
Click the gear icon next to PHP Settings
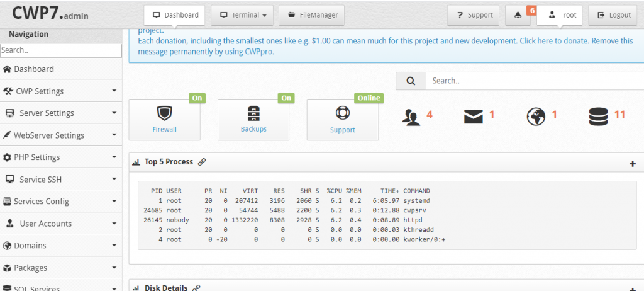(x=7, y=157)
